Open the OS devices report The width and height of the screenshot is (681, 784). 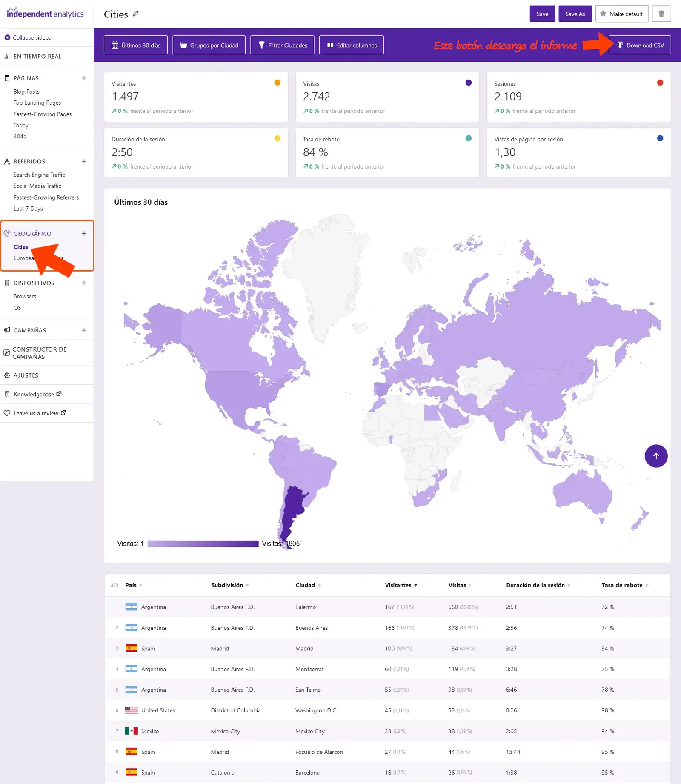pyautogui.click(x=17, y=308)
